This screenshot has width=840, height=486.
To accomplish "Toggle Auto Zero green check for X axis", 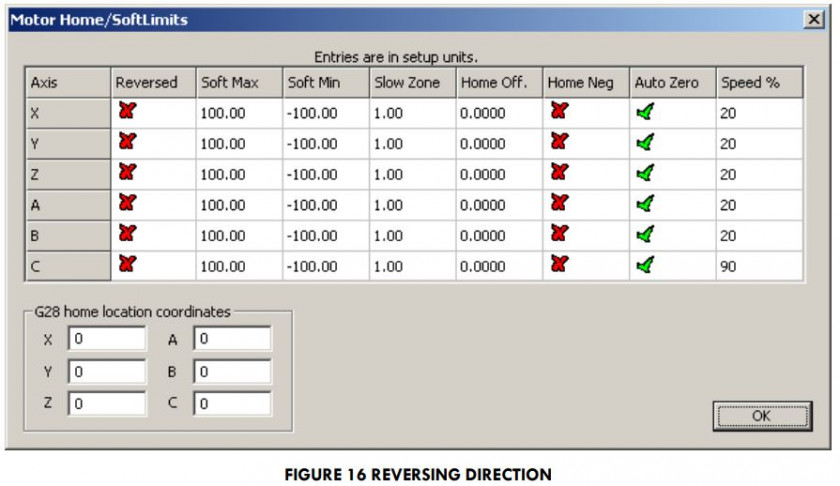I will tap(645, 112).
